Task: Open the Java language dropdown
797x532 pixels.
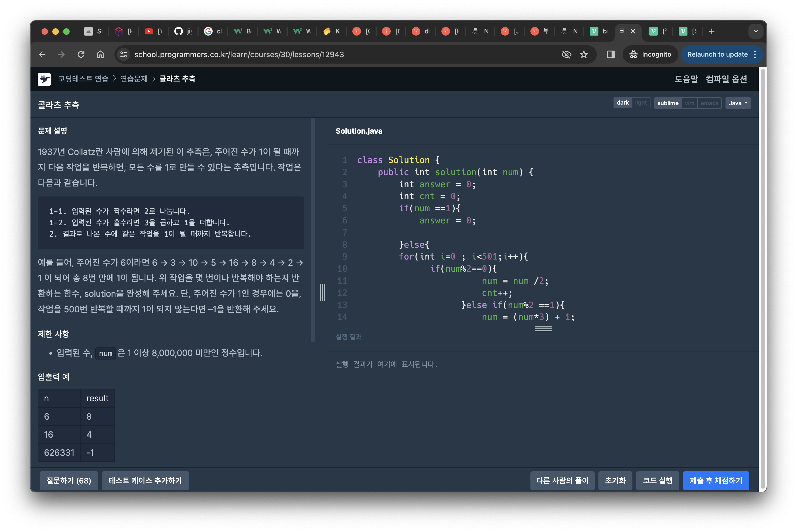Action: 738,103
